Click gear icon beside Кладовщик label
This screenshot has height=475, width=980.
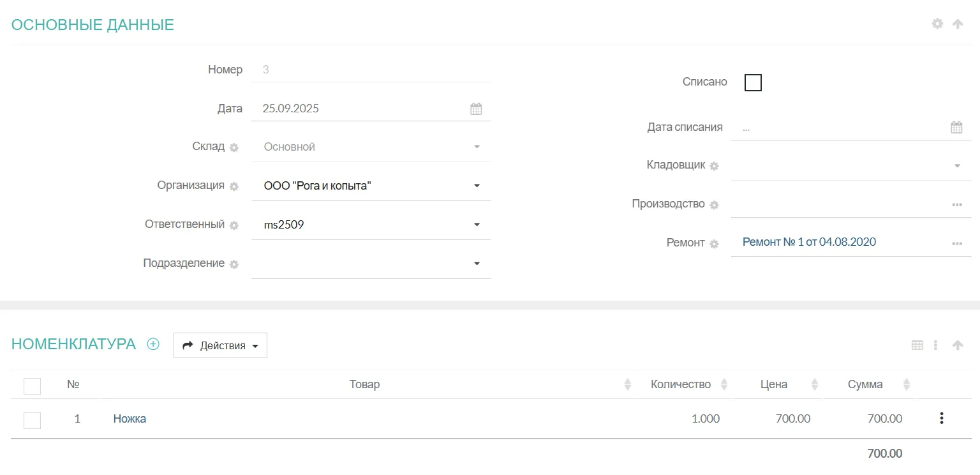(715, 166)
